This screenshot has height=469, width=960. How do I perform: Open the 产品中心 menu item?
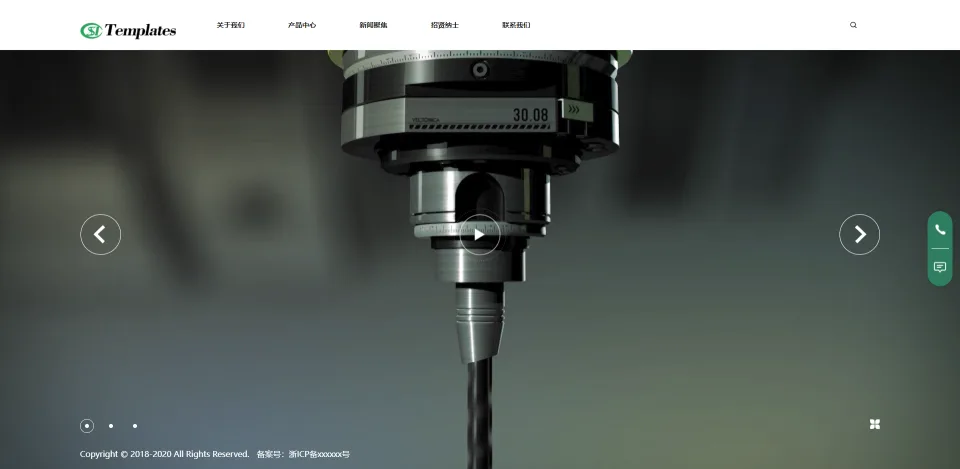tap(302, 25)
